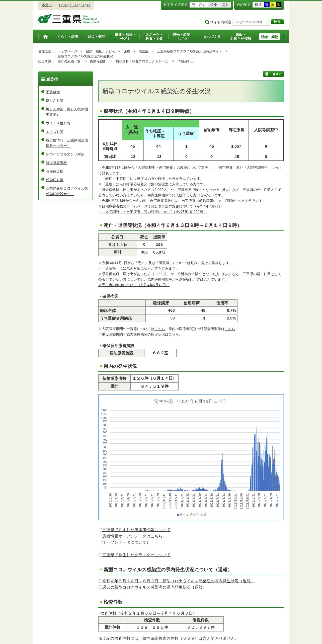Click the 84,519件 cumulative cases cell
Image resolution: width=322 pixels, height=644 pixels.
tap(154, 386)
